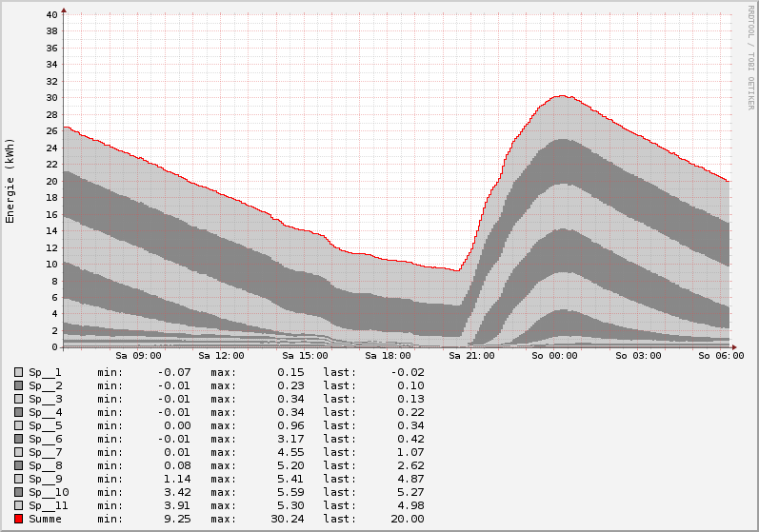Click the Sp__2 legend color square
Screen dimensions: 759x532
18,385
